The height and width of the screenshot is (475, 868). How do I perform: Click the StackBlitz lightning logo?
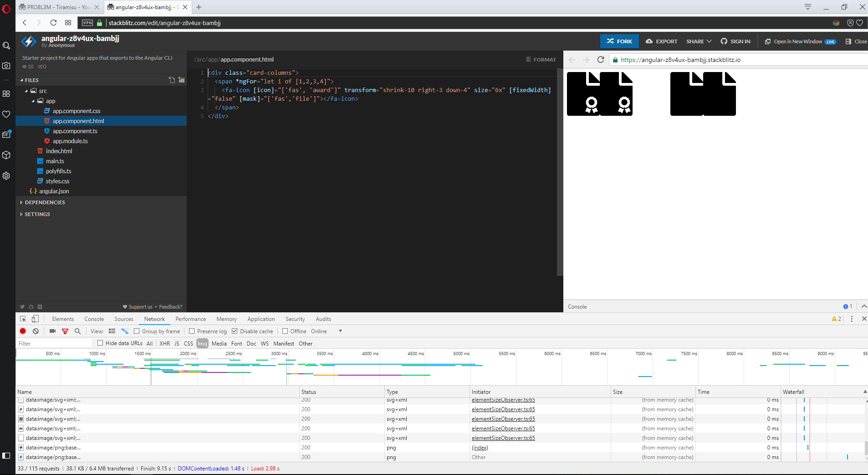[x=28, y=41]
